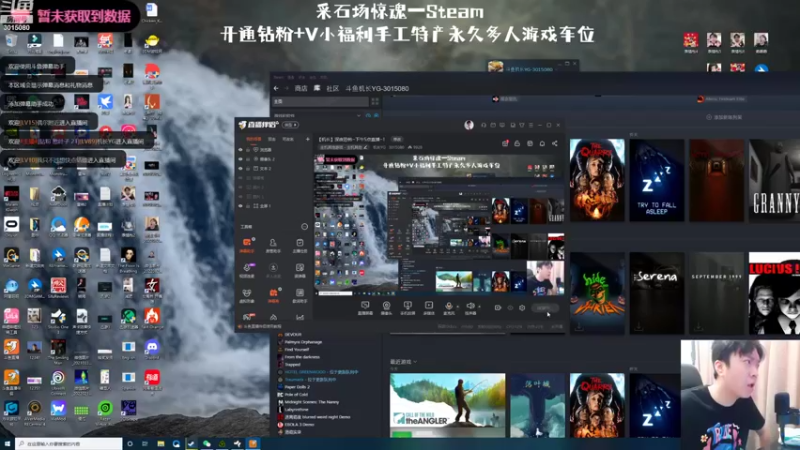Open the 虚拟形象 mask toolbox icon
Image resolution: width=800 pixels, height=450 pixels.
coord(247,294)
